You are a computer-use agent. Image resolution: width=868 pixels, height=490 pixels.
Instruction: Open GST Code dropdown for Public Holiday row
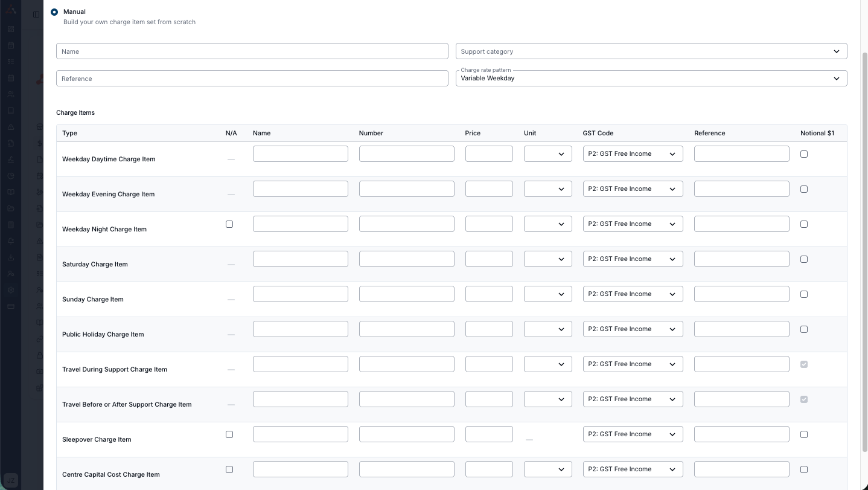(x=633, y=329)
